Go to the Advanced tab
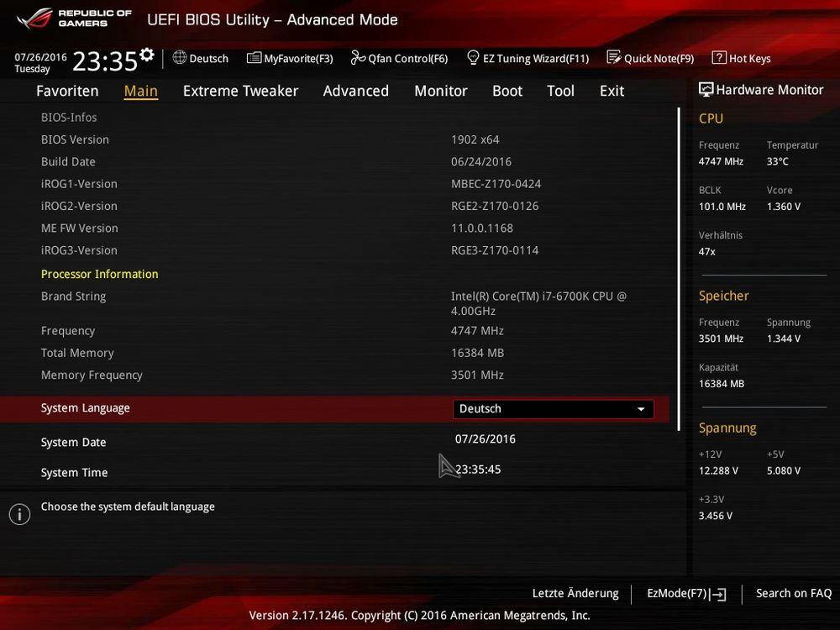 click(x=355, y=91)
